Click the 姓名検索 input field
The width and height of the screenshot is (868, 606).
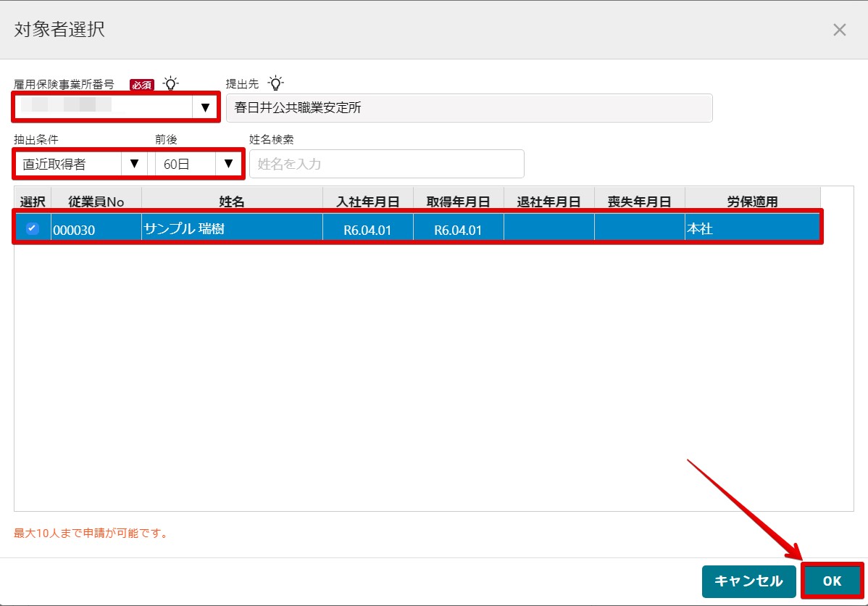tap(386, 164)
